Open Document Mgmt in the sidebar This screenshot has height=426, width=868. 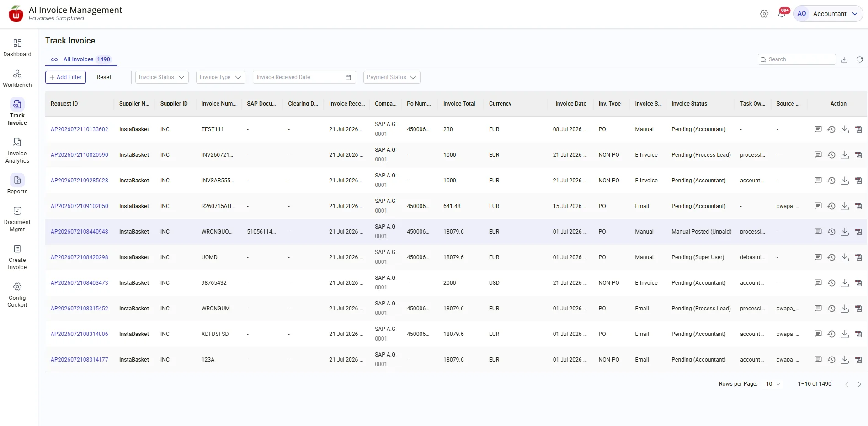pos(17,219)
